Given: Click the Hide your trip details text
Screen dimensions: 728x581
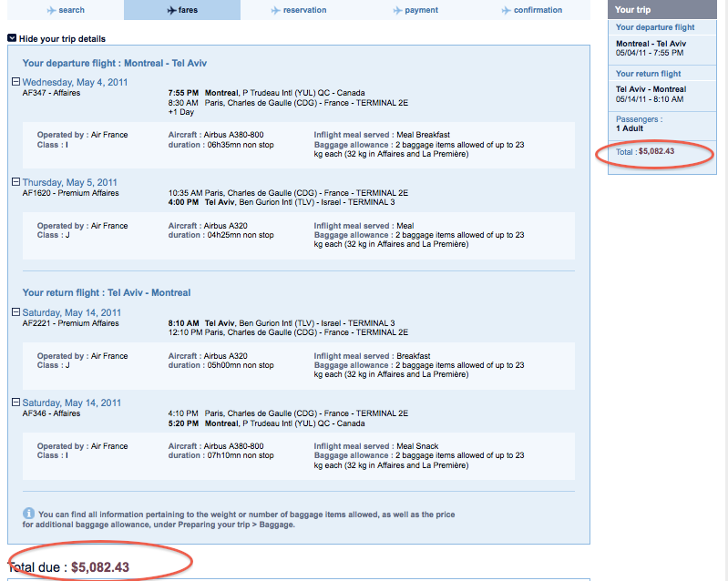Looking at the screenshot, I should click(62, 39).
